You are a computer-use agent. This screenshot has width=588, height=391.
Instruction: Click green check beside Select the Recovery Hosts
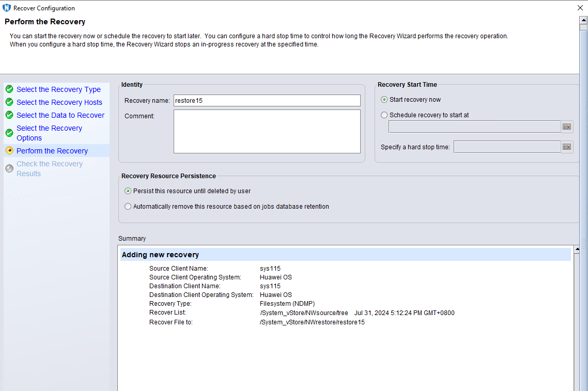[9, 102]
